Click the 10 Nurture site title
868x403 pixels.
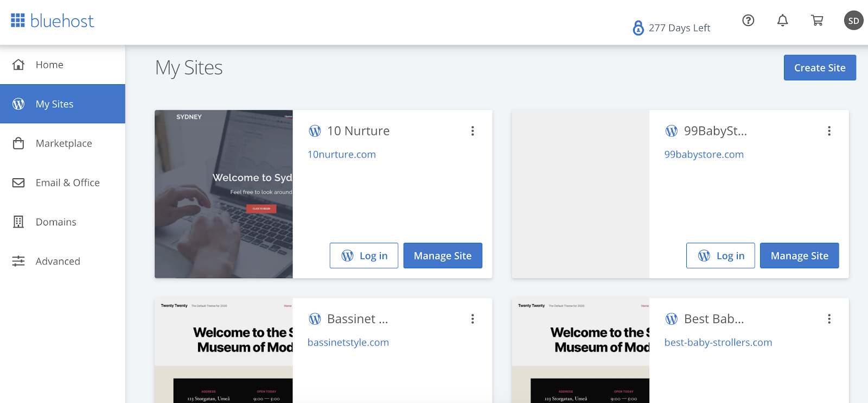coord(358,131)
